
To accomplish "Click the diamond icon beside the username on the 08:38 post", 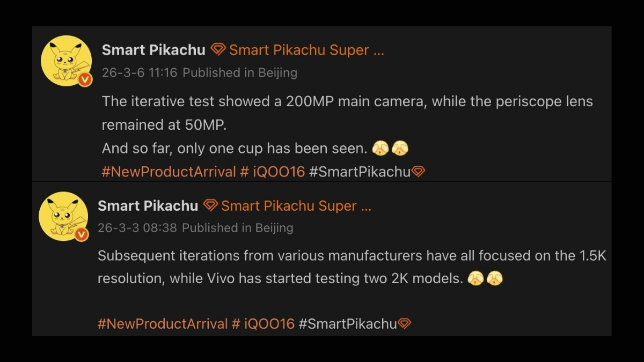I will 210,205.
